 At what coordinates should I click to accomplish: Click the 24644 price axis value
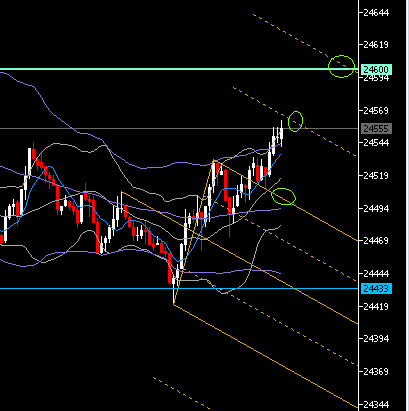(x=376, y=13)
